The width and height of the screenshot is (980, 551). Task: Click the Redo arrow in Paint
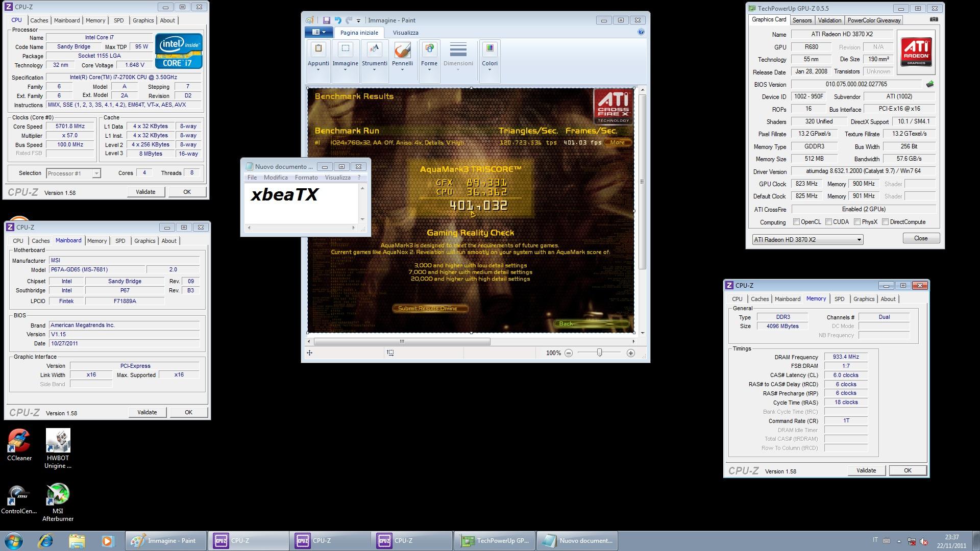[349, 20]
